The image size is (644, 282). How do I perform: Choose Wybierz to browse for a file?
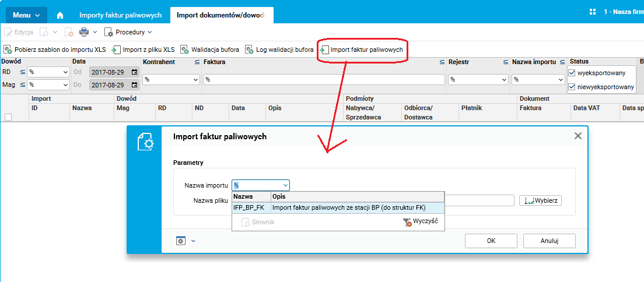coord(541,201)
